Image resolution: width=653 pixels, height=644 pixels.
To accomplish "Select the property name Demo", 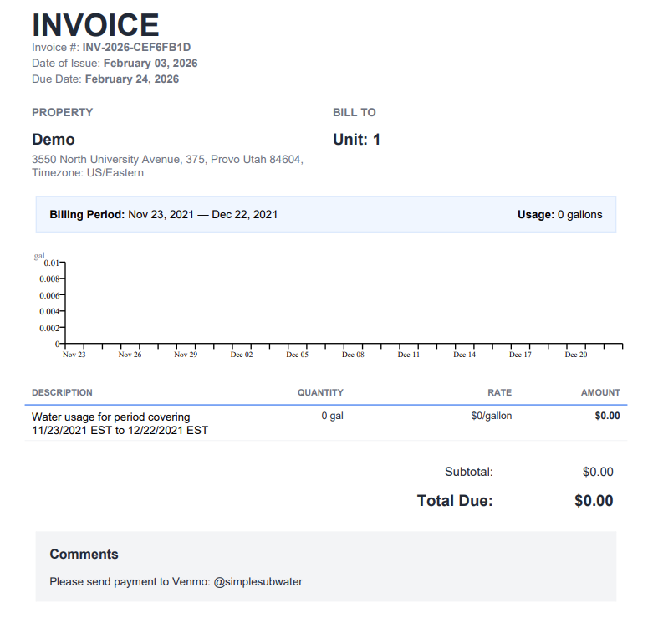I will (x=54, y=140).
